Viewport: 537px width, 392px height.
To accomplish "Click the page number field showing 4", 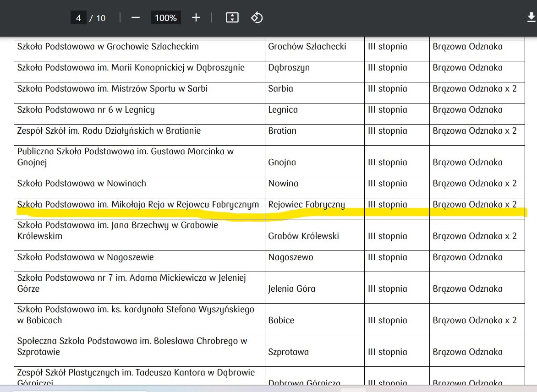I will coord(78,18).
